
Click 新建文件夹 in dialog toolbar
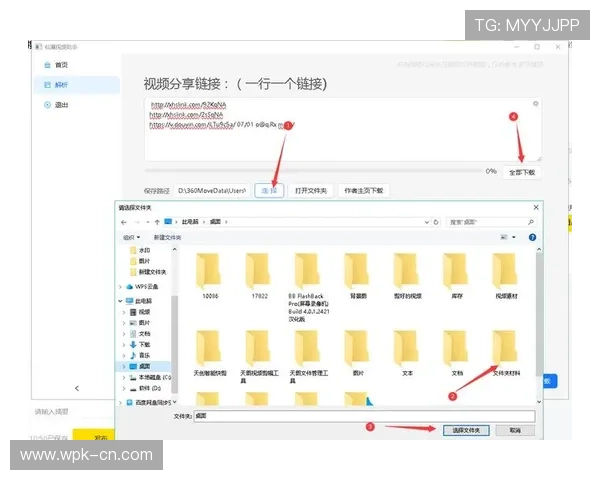click(x=167, y=238)
